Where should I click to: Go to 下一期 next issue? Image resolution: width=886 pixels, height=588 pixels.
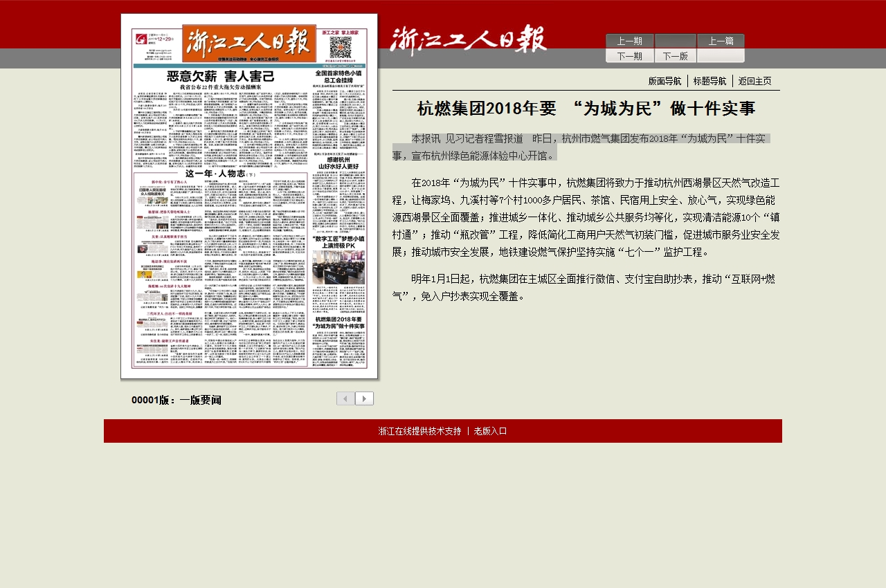click(x=629, y=56)
